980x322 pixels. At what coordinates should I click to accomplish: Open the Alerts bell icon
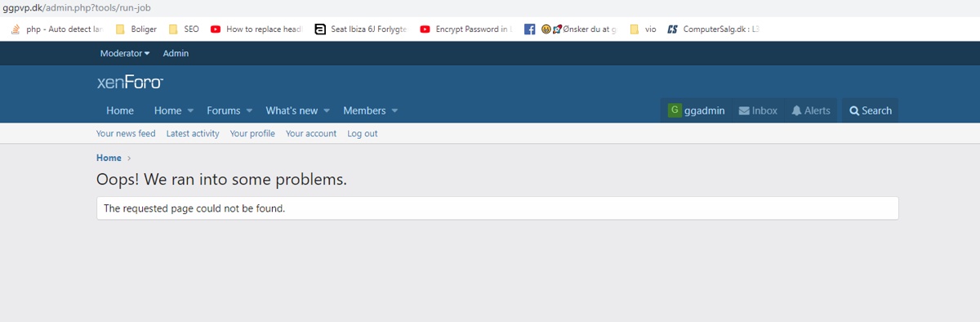[x=796, y=111]
